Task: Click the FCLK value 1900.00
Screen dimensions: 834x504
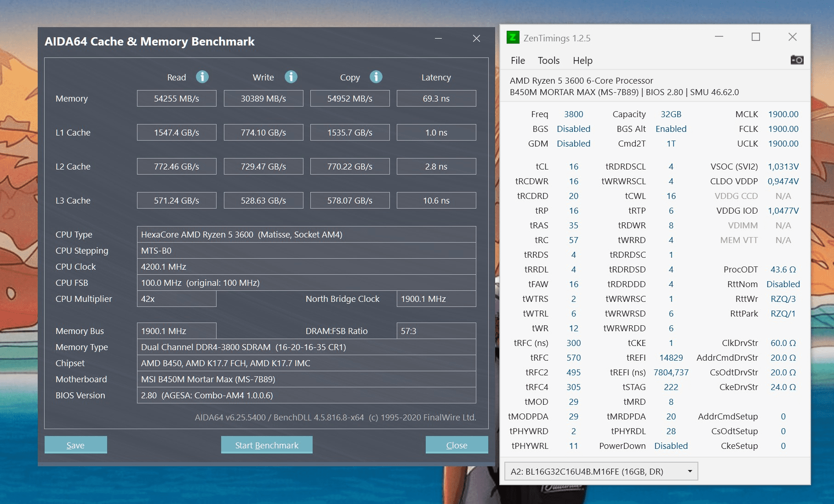Action: (783, 129)
